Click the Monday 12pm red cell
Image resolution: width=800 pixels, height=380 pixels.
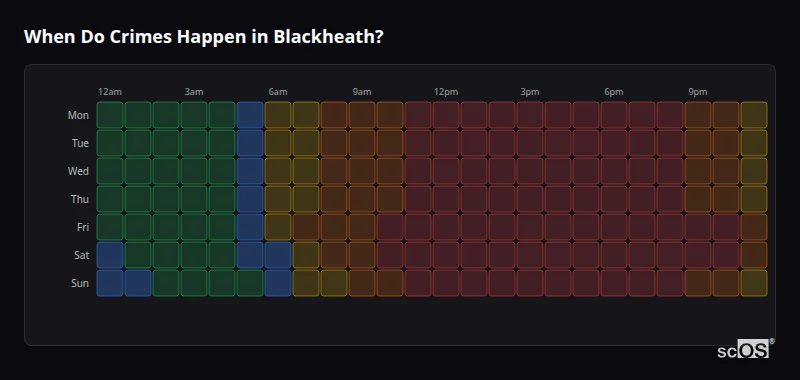[446, 115]
